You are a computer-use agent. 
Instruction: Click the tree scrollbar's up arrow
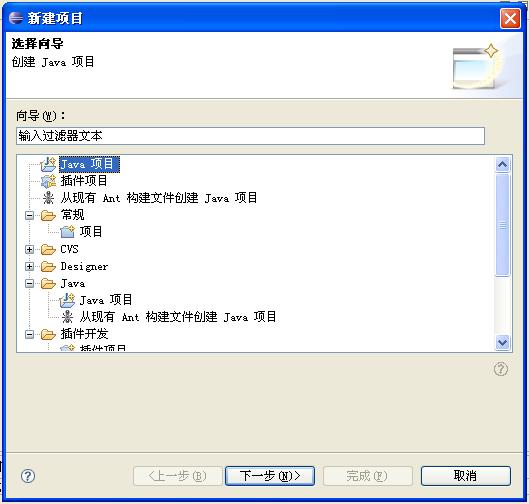(503, 165)
